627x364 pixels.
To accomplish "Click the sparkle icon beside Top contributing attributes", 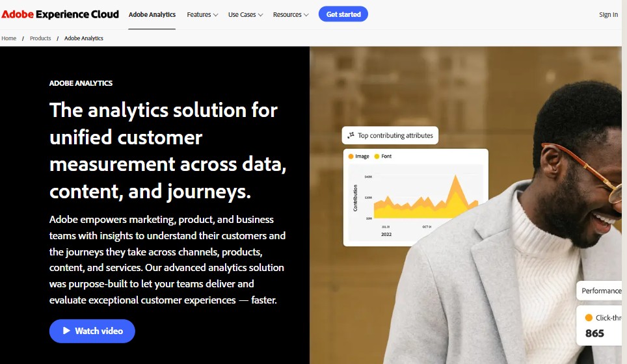I will click(x=351, y=135).
